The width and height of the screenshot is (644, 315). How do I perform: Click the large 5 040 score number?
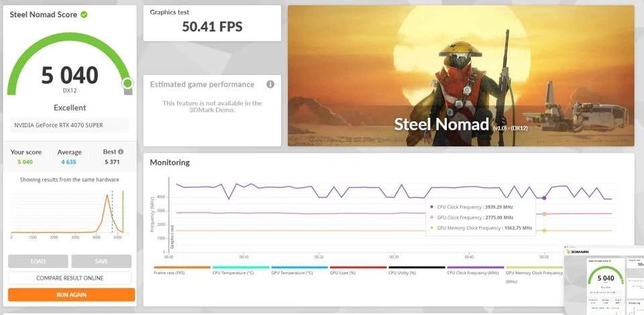(x=70, y=75)
